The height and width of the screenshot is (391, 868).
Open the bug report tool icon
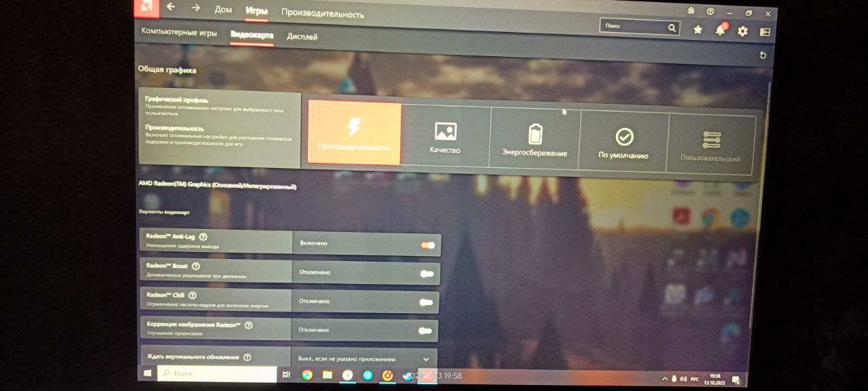pos(691,11)
